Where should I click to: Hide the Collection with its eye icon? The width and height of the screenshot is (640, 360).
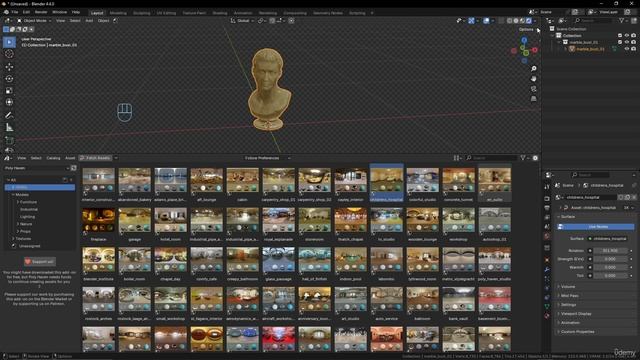tap(627, 36)
